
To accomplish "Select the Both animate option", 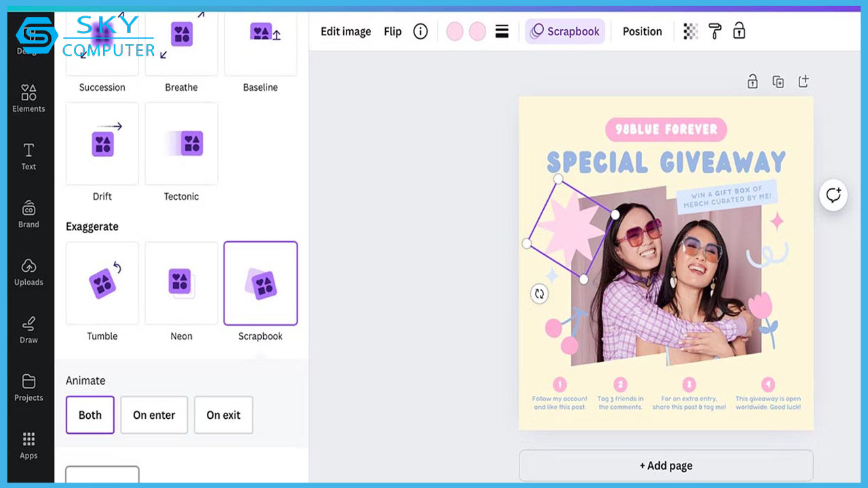I will pos(90,415).
